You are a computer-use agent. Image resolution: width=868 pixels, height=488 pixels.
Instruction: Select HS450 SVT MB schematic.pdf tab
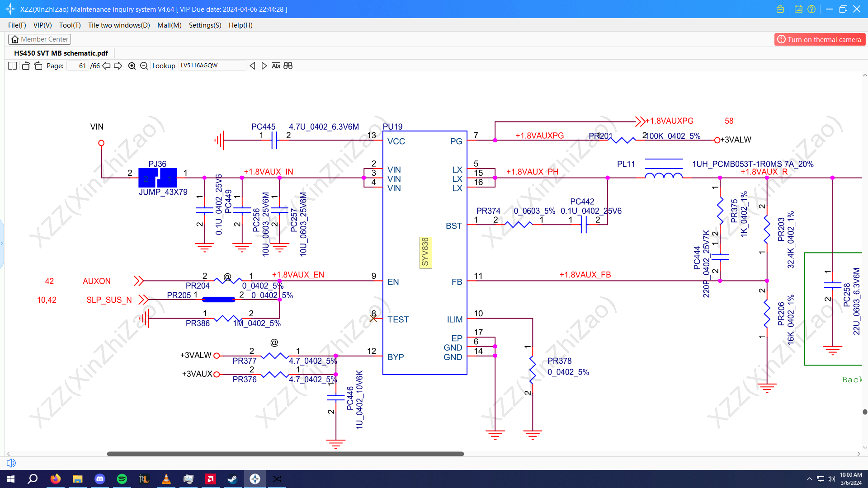61,53
